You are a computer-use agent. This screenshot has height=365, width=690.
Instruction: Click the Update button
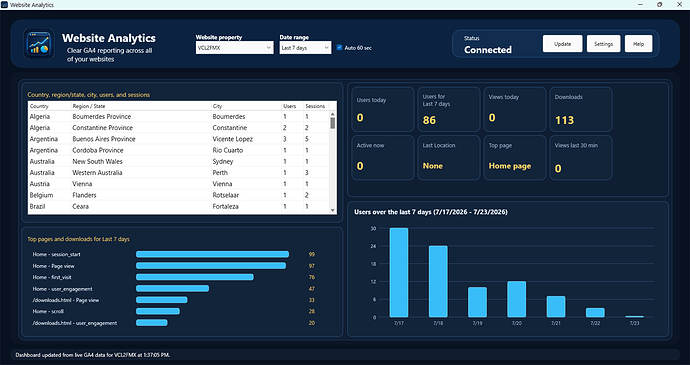(562, 44)
